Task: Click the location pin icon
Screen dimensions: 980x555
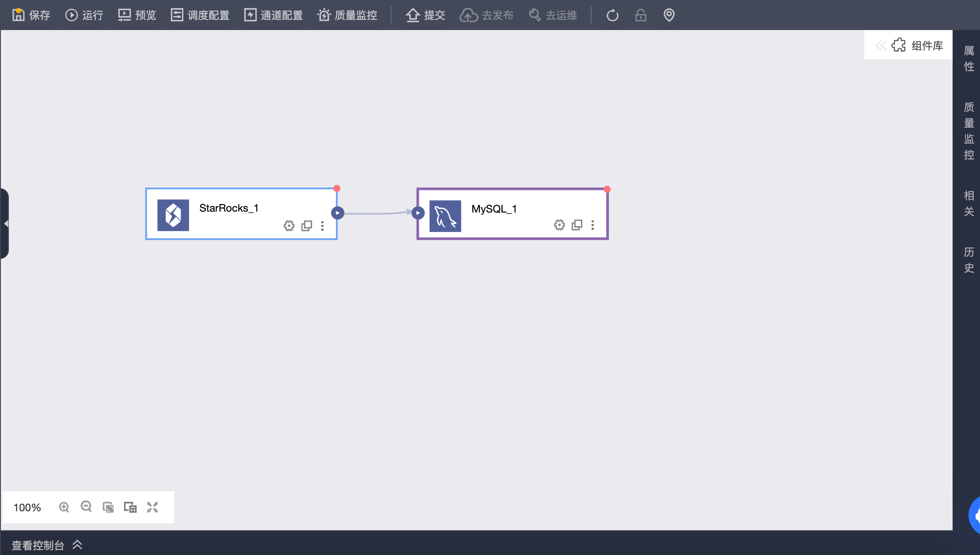Action: 669,15
